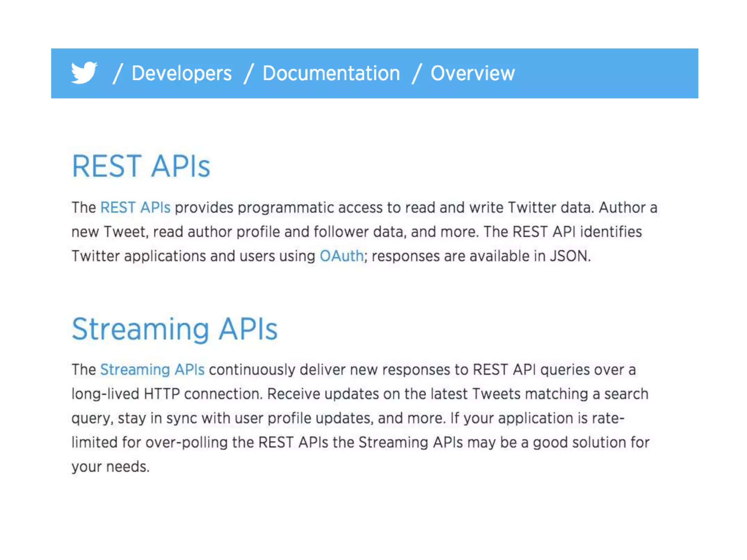Image resolution: width=747 pixels, height=560 pixels.
Task: Go to the Documentation breadcrumb
Action: pyautogui.click(x=331, y=73)
